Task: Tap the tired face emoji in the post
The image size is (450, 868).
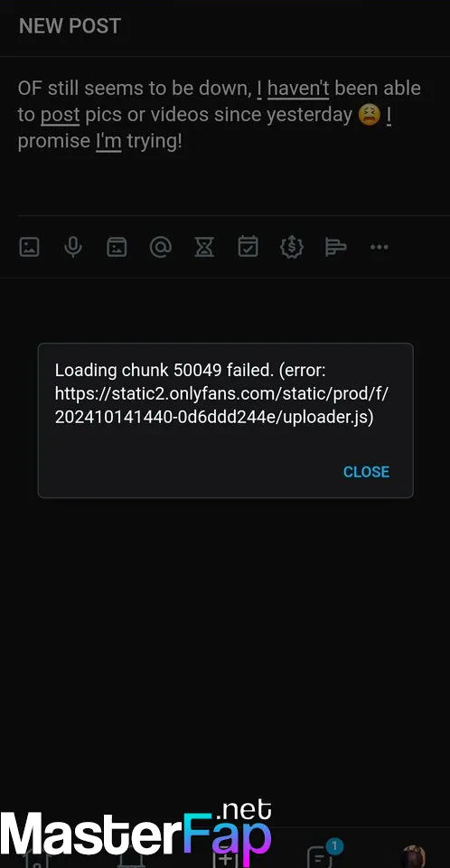Action: (x=370, y=115)
